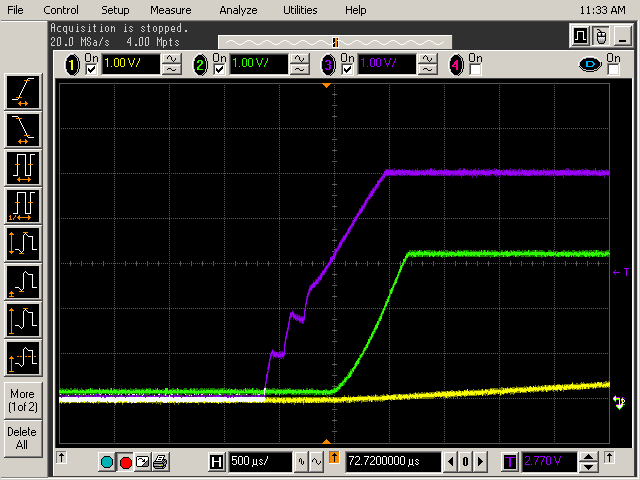
Task: Open horizontal setup via the H button
Action: point(216,462)
